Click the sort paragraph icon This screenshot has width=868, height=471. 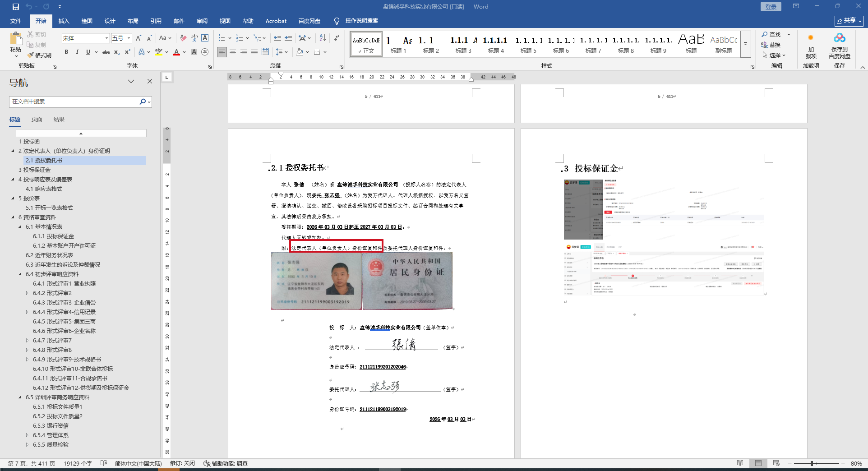323,38
